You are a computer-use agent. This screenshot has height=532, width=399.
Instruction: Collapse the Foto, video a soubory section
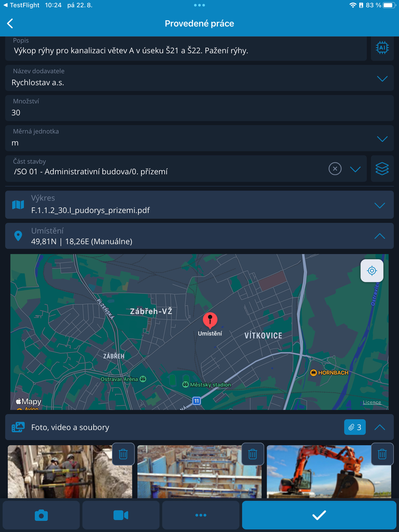pyautogui.click(x=379, y=427)
